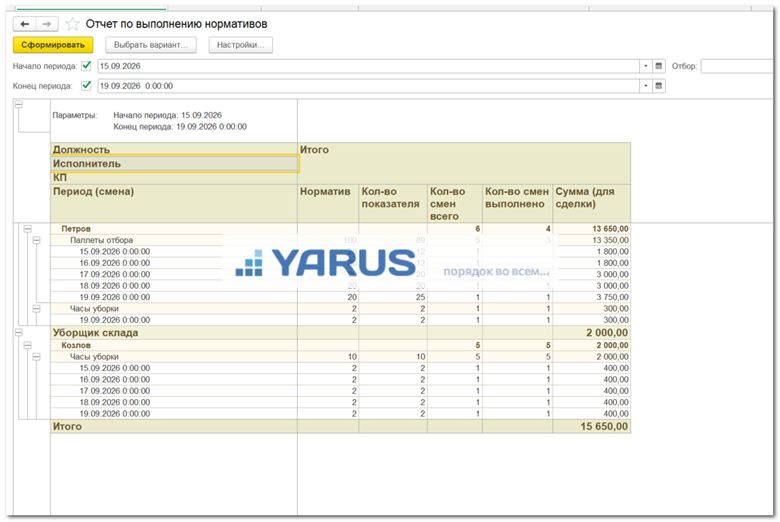Add report to favorites with star icon

click(x=73, y=24)
